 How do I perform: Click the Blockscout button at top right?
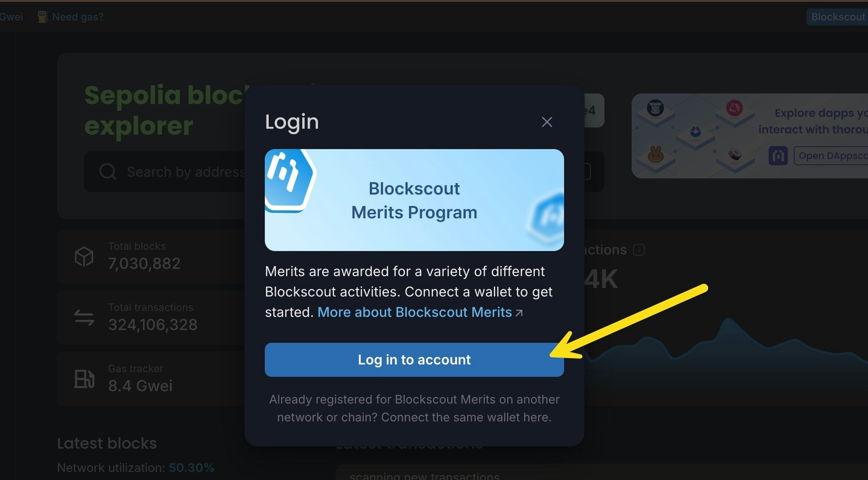pyautogui.click(x=837, y=17)
